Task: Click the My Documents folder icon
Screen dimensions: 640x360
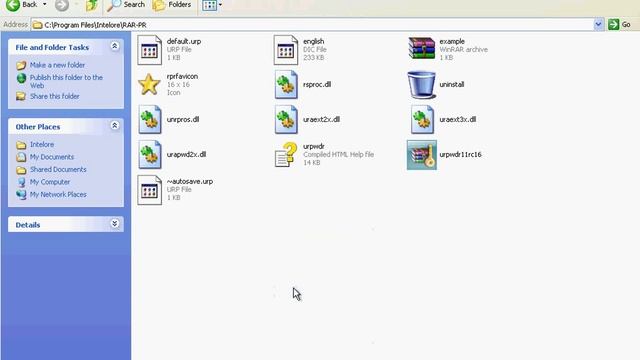Action: click(21, 157)
